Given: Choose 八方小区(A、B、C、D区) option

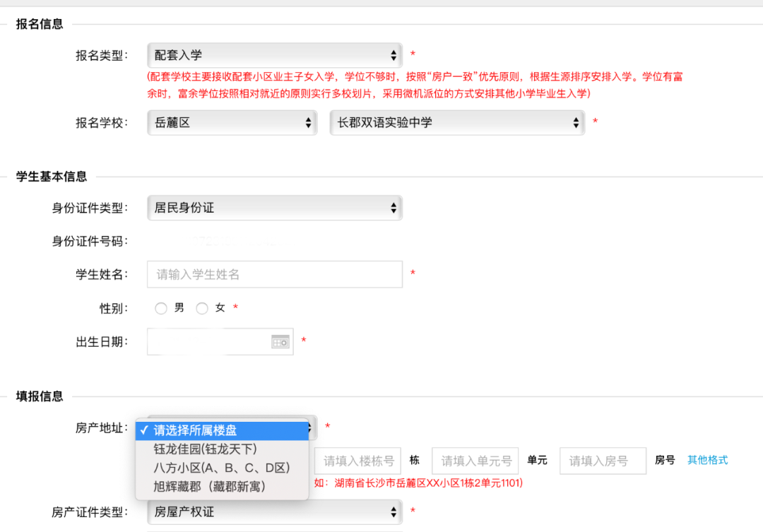Looking at the screenshot, I should [x=223, y=468].
